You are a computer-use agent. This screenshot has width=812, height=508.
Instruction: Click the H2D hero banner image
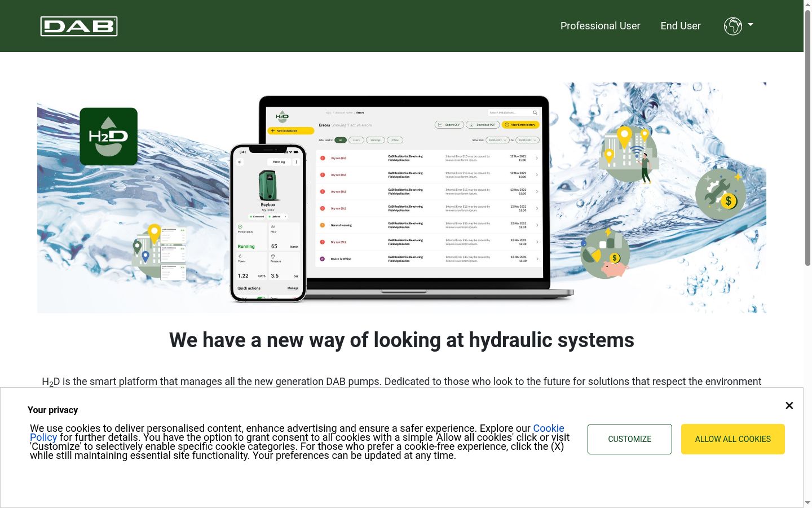(x=401, y=198)
